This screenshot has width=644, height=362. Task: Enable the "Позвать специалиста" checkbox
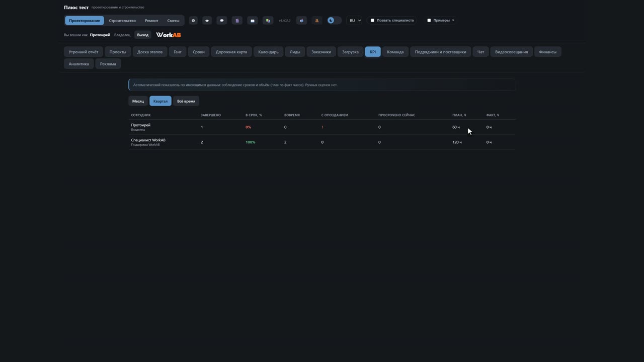(x=372, y=21)
